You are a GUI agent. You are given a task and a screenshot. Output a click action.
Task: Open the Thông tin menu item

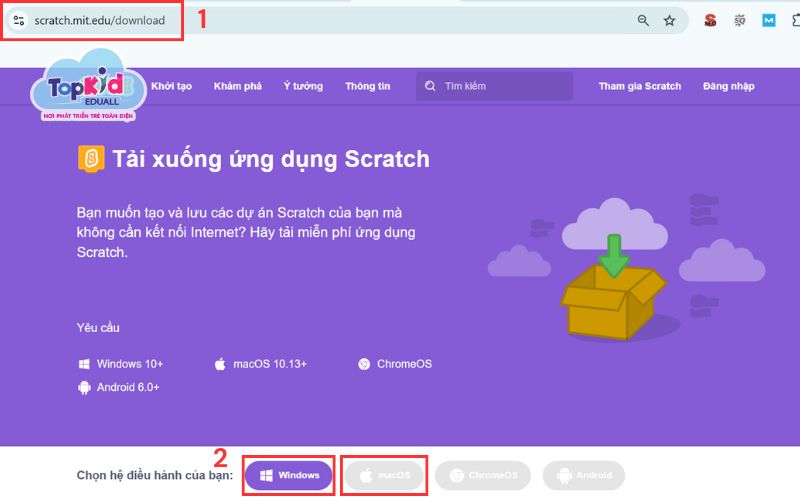pos(367,86)
